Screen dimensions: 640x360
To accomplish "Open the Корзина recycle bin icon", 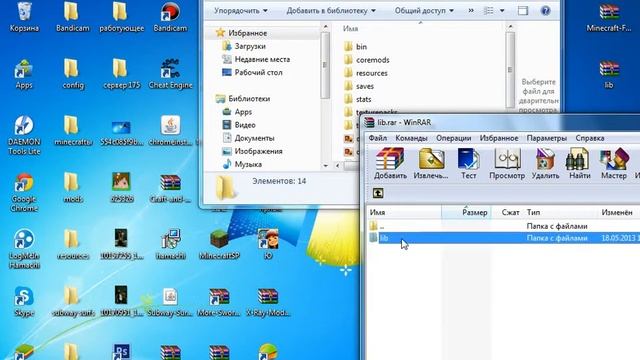I will pyautogui.click(x=24, y=17).
